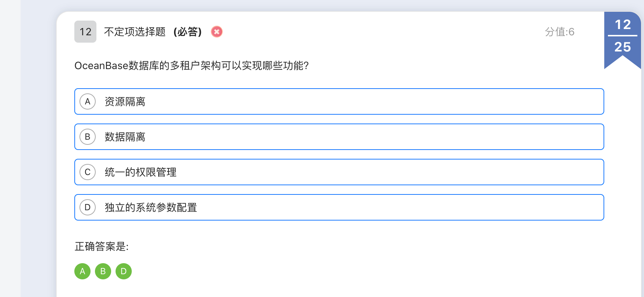Click the total count 25 on blue ribbon

623,47
